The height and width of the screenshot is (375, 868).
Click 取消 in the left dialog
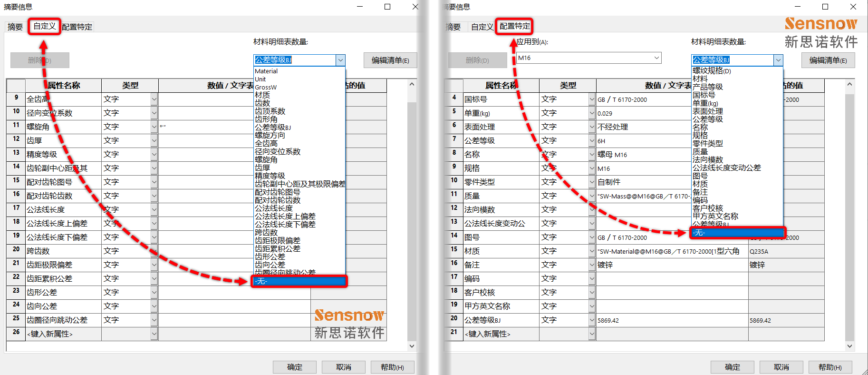click(343, 367)
